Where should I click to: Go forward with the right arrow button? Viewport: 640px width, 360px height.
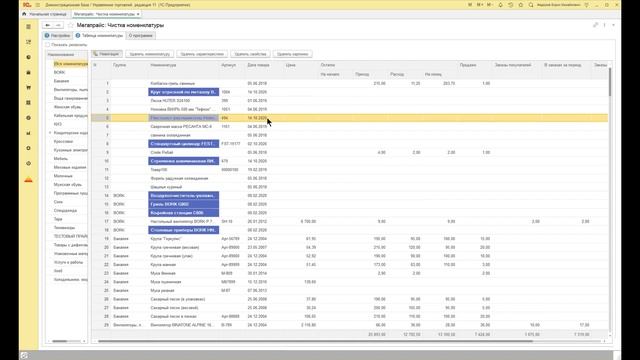[x=58, y=25]
